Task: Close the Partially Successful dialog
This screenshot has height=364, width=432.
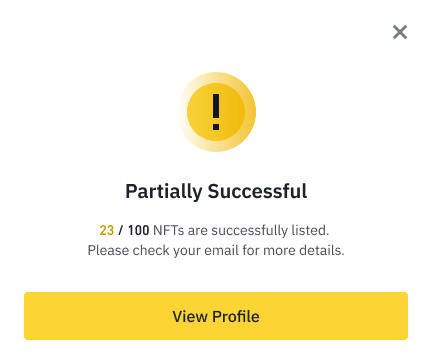Action: (400, 32)
